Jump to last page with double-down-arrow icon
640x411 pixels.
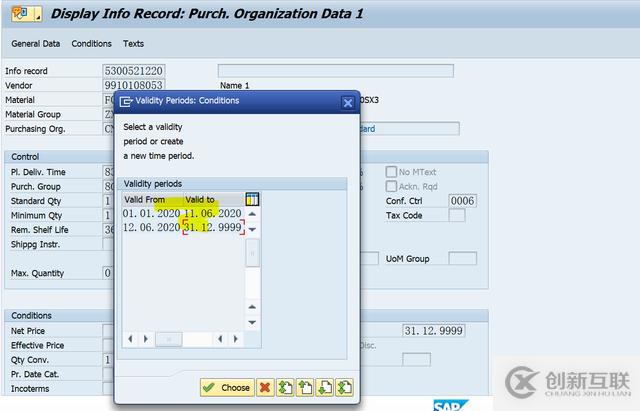pos(344,387)
